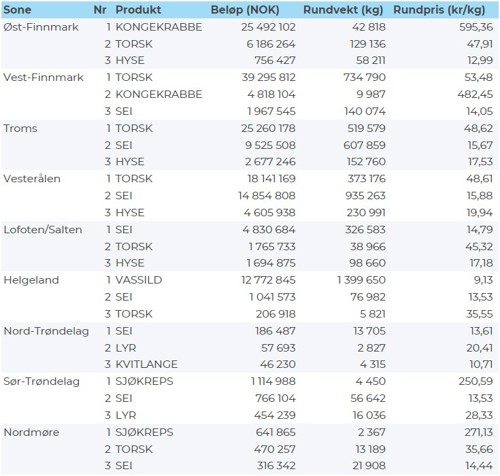The image size is (500, 476).
Task: Select the Øst-Finnmark zone cell
Action: click(x=41, y=27)
